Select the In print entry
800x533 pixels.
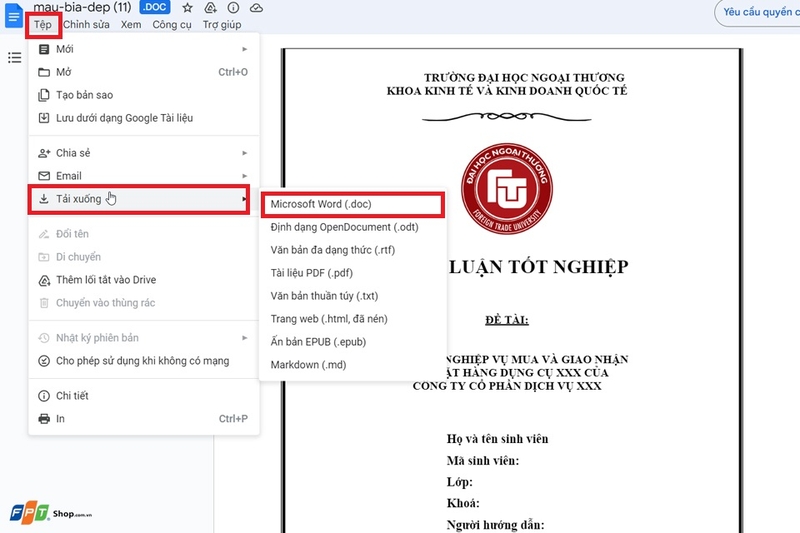(x=144, y=419)
